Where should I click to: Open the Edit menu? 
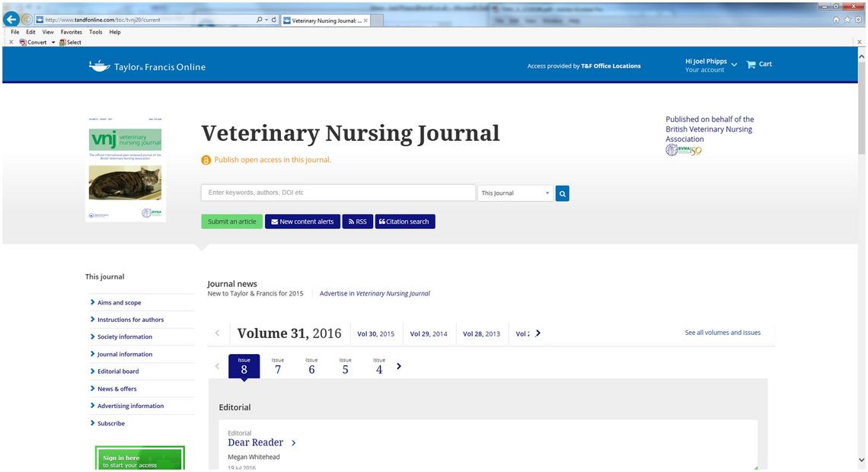tap(30, 32)
